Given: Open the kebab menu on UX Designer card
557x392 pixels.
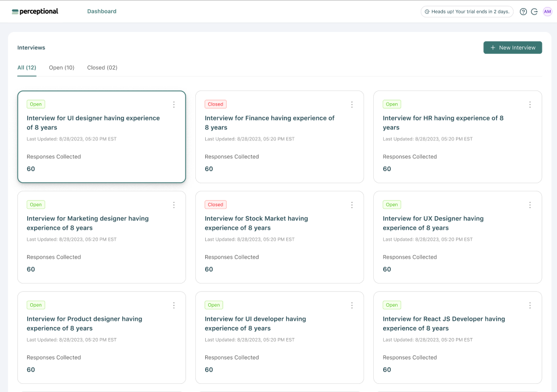Looking at the screenshot, I should [530, 205].
